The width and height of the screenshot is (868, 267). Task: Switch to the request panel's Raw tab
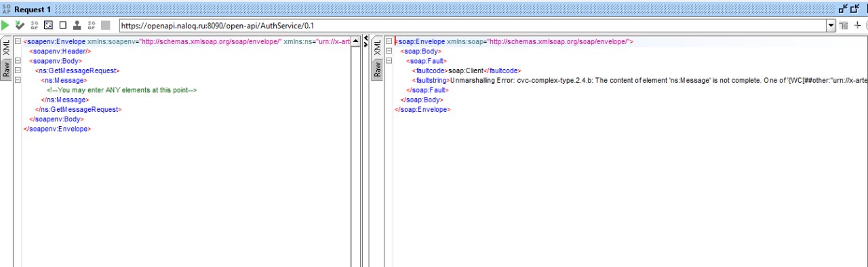pyautogui.click(x=5, y=70)
